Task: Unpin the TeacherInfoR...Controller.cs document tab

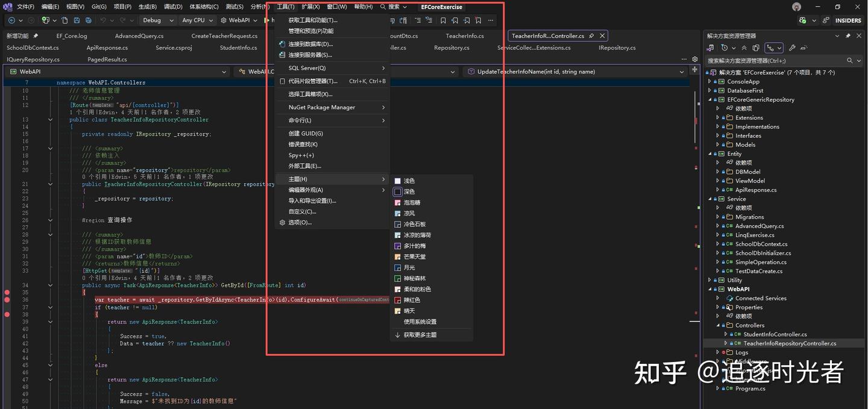Action: 592,36
